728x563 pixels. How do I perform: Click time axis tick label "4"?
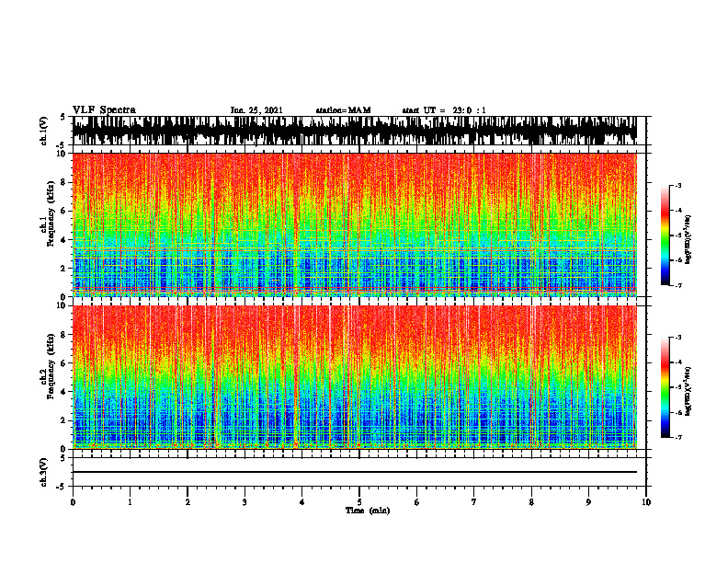(x=302, y=502)
